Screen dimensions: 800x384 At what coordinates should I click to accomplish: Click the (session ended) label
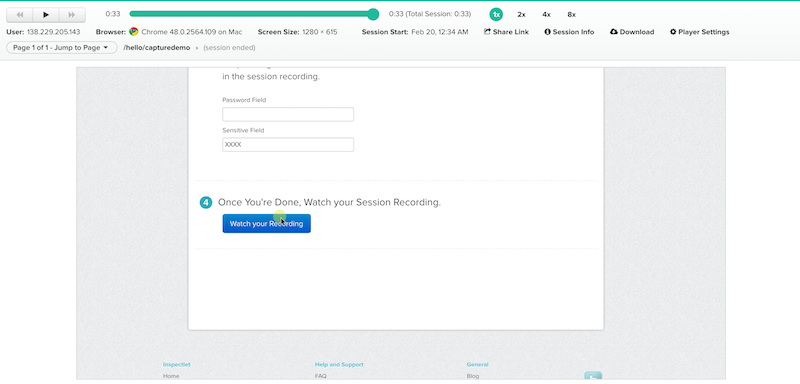click(229, 47)
